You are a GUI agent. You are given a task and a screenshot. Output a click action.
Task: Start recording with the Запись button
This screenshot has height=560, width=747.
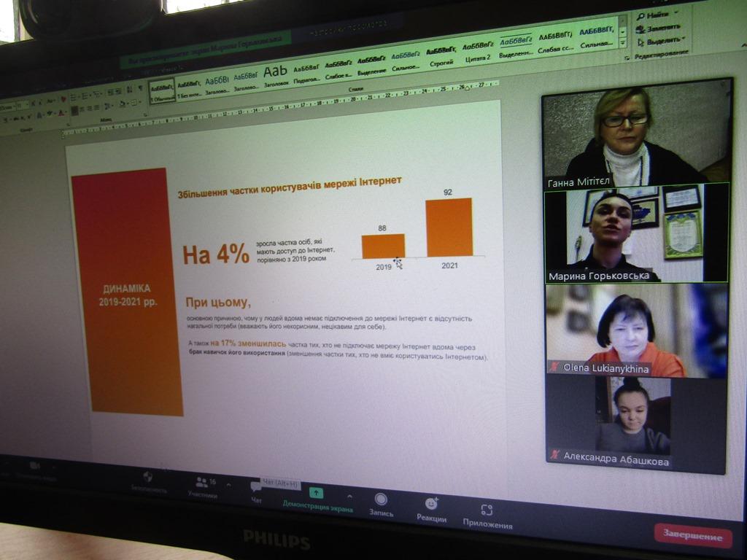tap(381, 505)
